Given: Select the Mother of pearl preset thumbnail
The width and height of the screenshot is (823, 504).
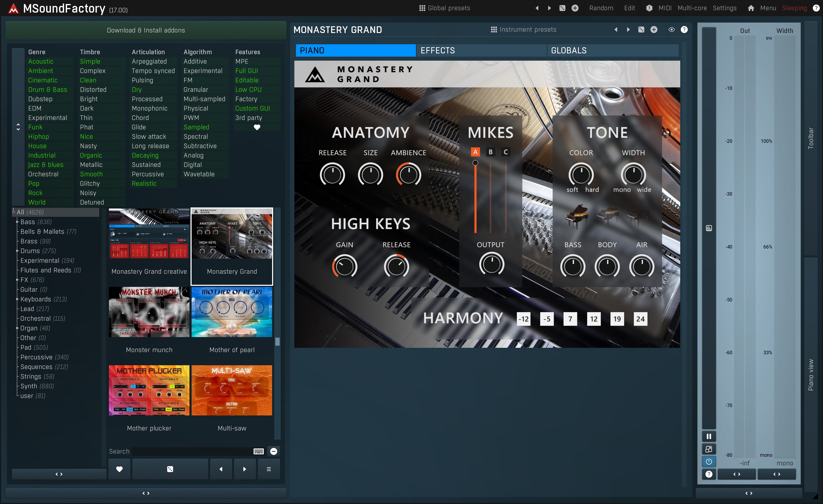Looking at the screenshot, I should (x=232, y=312).
